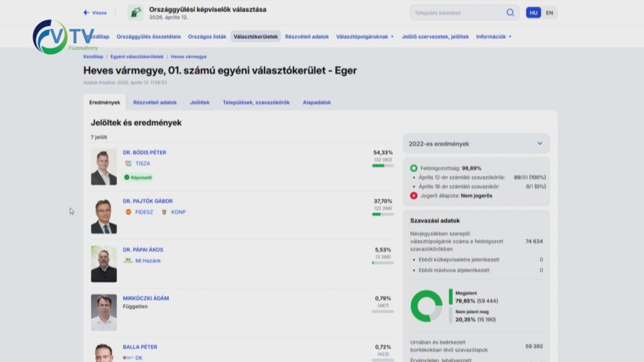The image size is (644, 362).
Task: Click the KDNP party emblem icon
Action: click(x=164, y=212)
